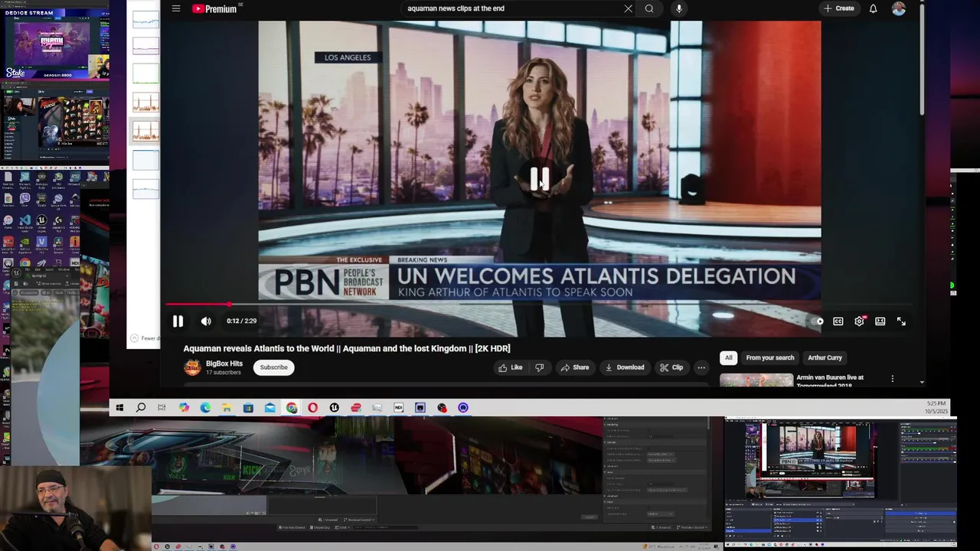
Task: Pause the video from the control bar
Action: click(178, 321)
